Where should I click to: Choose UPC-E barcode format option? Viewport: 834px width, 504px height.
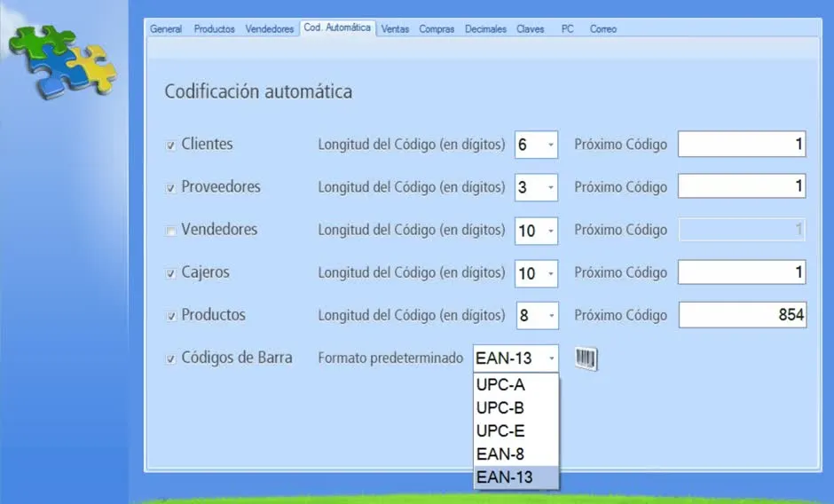(516, 430)
